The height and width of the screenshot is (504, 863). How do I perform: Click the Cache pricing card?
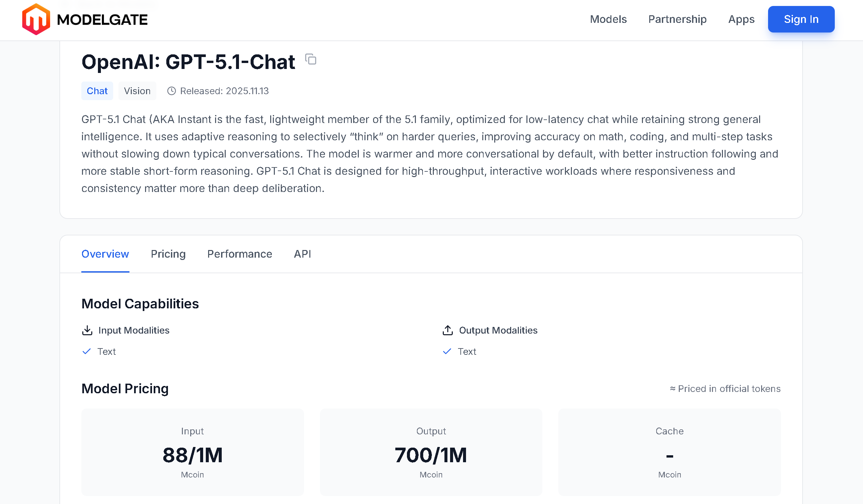pyautogui.click(x=669, y=452)
